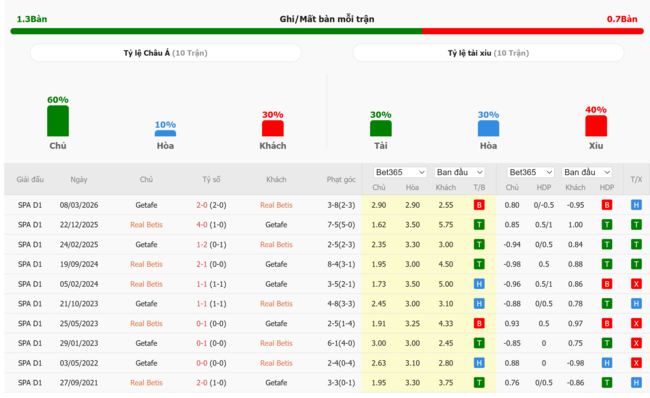Click the red X T/X badge in 29/01/2023 row
650x398 pixels.
(x=636, y=343)
